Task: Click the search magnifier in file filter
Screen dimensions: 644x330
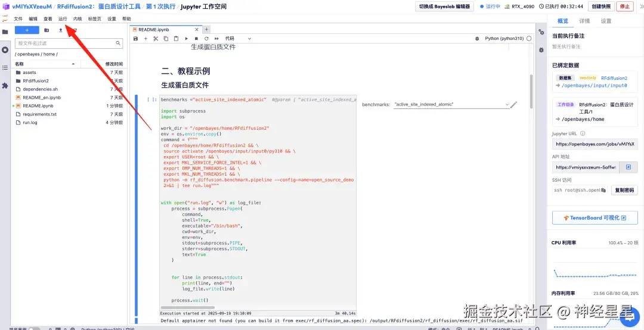Action: (118, 43)
